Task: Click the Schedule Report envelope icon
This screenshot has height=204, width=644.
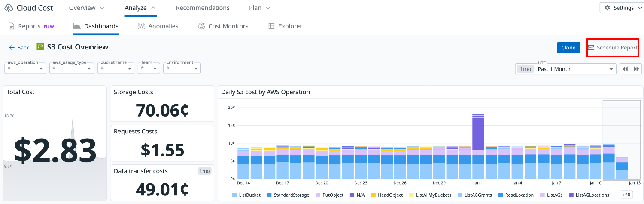Action: (x=591, y=47)
